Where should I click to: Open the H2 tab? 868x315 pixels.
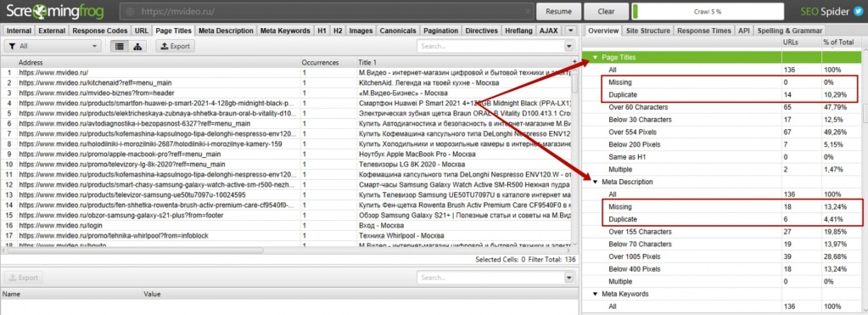(338, 31)
